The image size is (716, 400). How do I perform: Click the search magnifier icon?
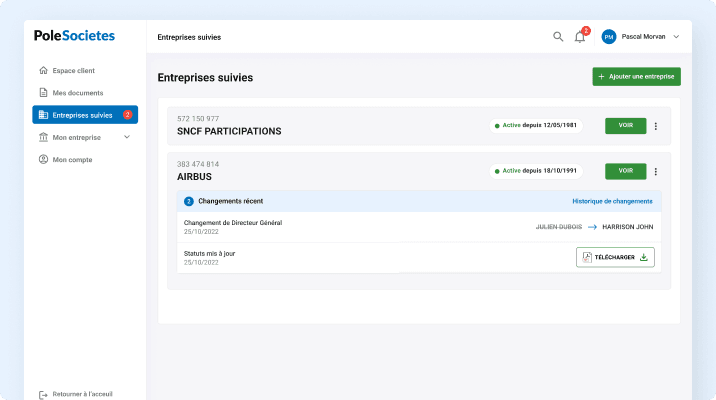(x=558, y=37)
